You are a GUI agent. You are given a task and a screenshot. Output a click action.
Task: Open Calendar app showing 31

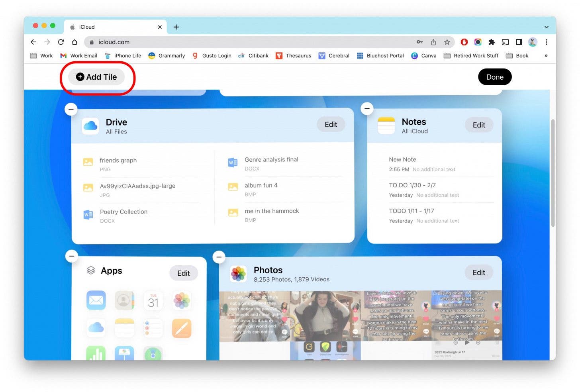coord(153,300)
